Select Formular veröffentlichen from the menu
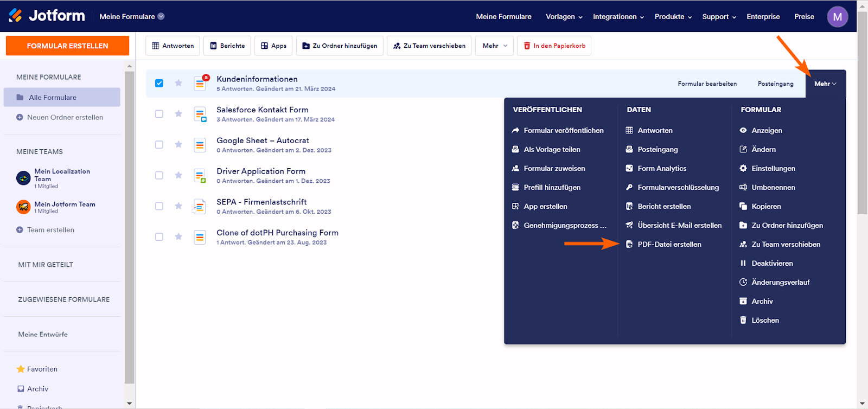 coord(558,131)
